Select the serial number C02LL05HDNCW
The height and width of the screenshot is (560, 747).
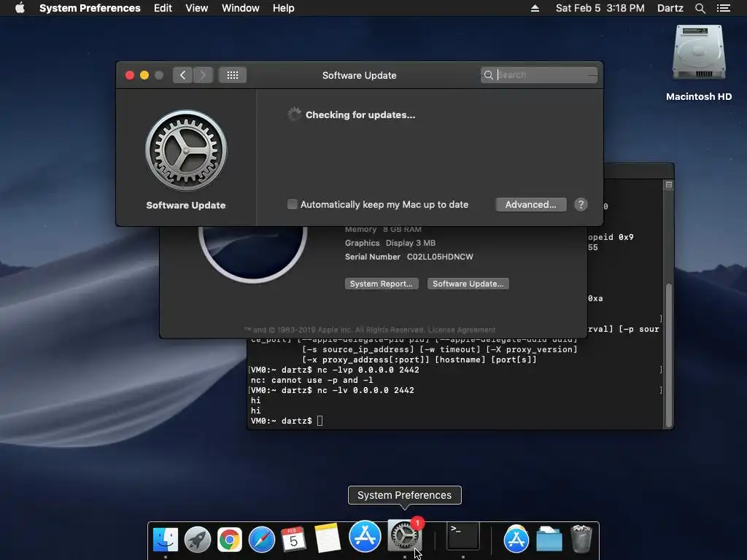(x=440, y=257)
